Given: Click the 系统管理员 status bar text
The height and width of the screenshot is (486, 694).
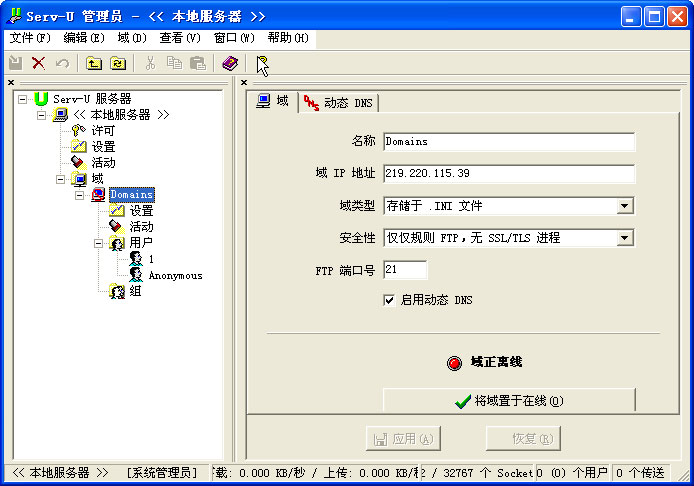Looking at the screenshot, I should 162,473.
